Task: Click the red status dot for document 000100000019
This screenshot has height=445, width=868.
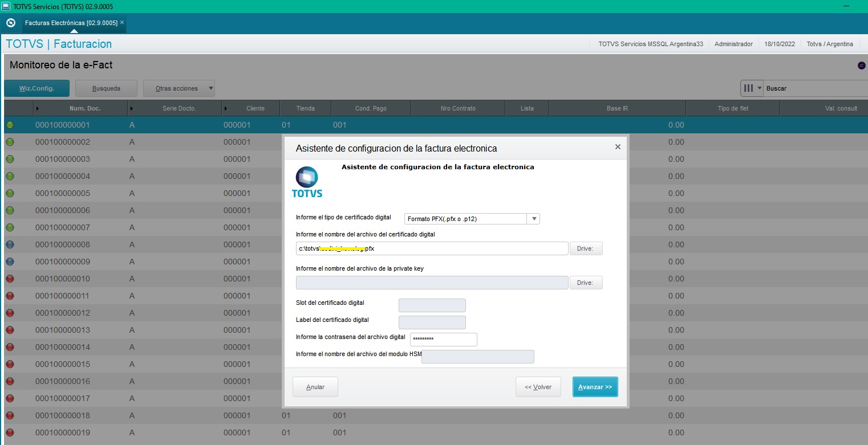Action: tap(10, 432)
